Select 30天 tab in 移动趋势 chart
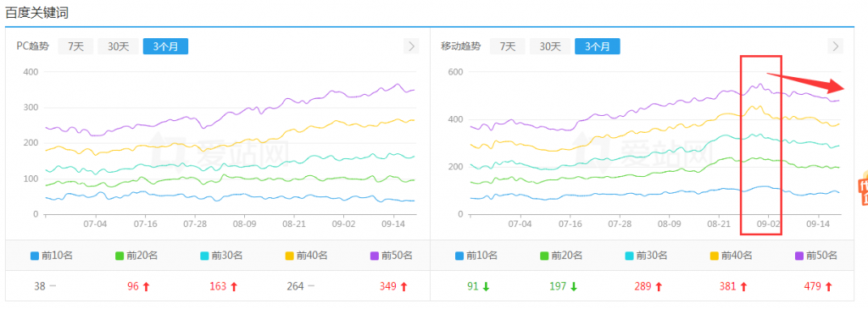 [x=550, y=47]
